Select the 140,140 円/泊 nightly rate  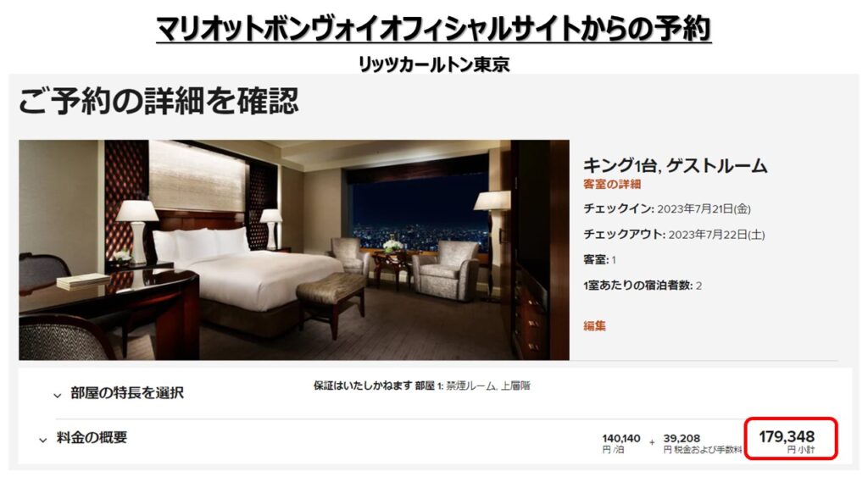pos(621,443)
